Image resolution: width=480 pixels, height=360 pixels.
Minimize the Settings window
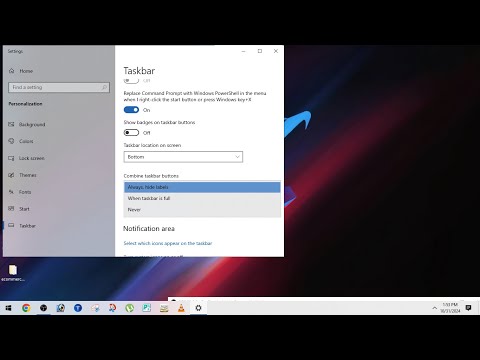pyautogui.click(x=244, y=51)
